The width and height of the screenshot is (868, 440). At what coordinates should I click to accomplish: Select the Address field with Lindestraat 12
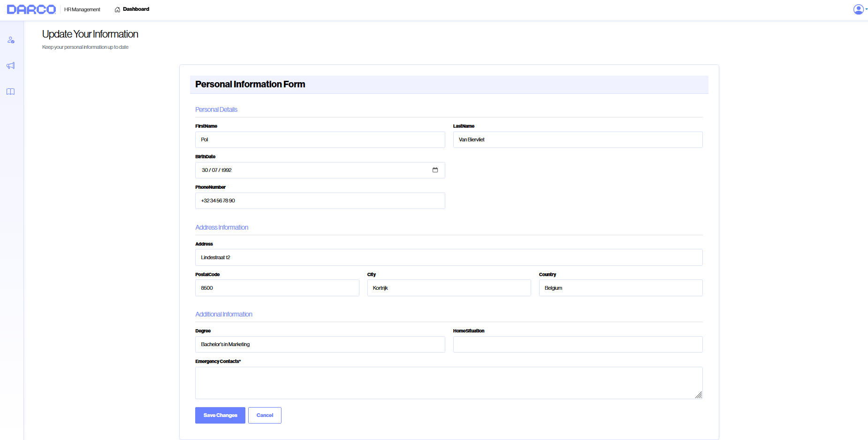point(449,257)
